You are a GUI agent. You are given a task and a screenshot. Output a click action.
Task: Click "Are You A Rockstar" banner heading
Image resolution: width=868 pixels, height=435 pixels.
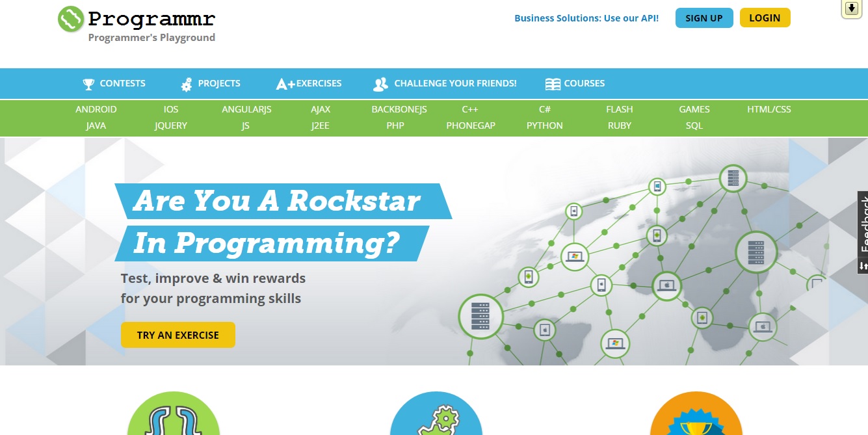click(277, 201)
